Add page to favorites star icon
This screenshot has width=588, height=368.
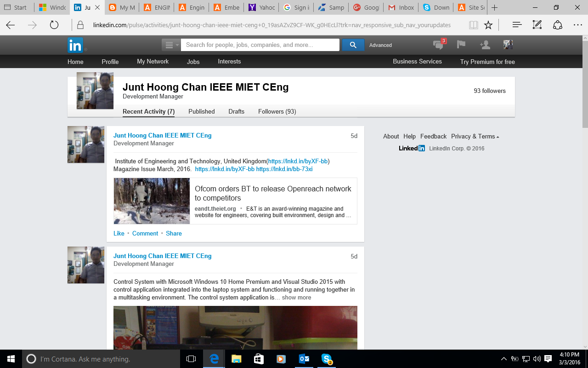(x=488, y=25)
